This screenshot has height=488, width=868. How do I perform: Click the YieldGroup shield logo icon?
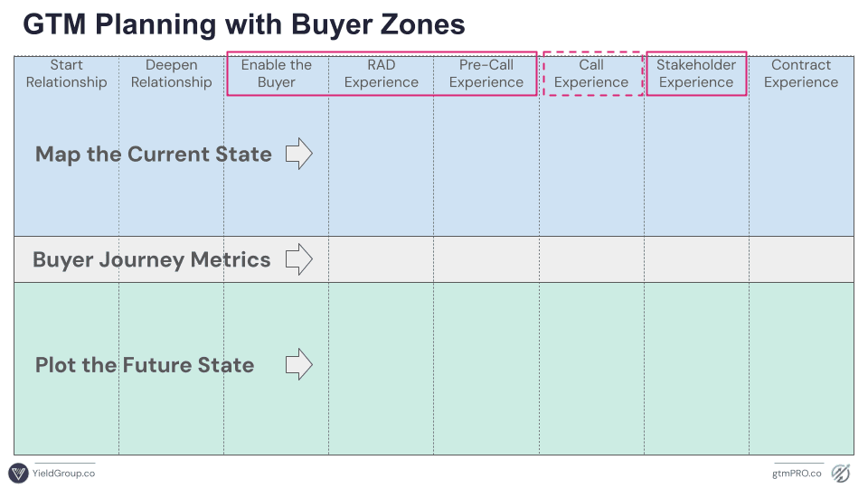click(x=18, y=473)
